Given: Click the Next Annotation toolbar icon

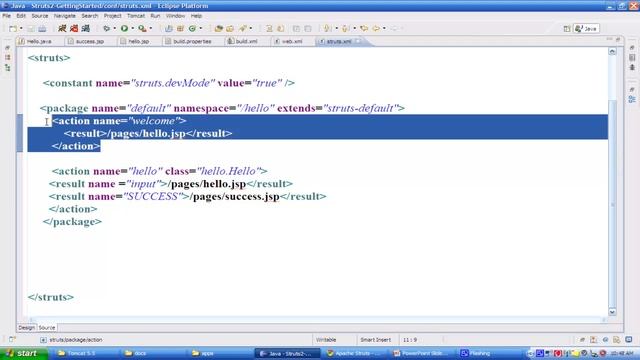Looking at the screenshot, I should (x=327, y=29).
